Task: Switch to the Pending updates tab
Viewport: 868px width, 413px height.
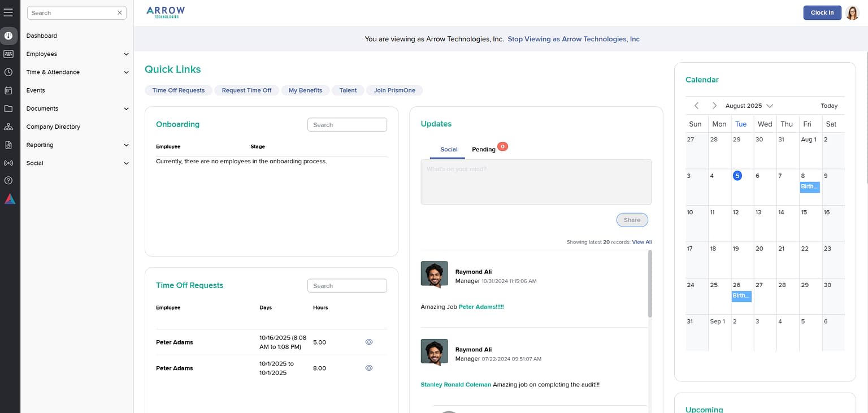Action: (x=483, y=149)
